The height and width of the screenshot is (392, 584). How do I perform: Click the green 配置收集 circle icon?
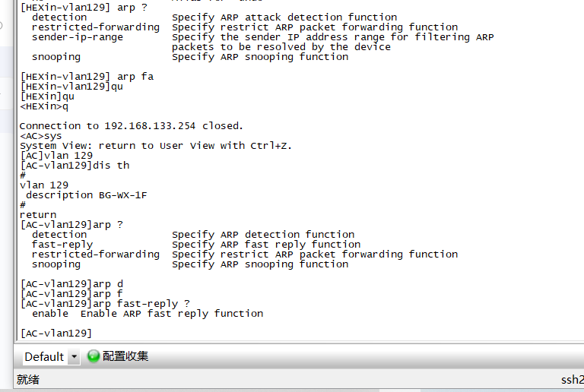[x=94, y=356]
